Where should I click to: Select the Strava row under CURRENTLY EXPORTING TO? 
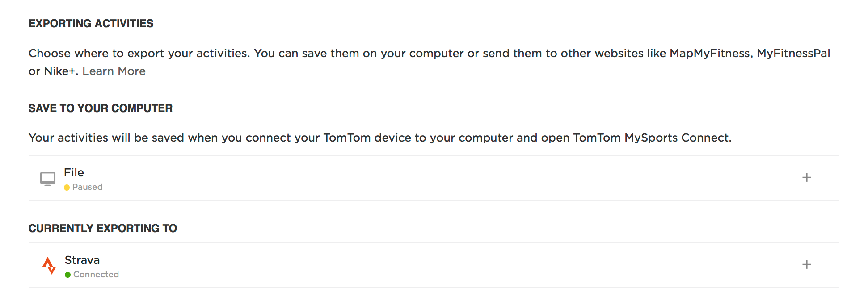pos(82,260)
